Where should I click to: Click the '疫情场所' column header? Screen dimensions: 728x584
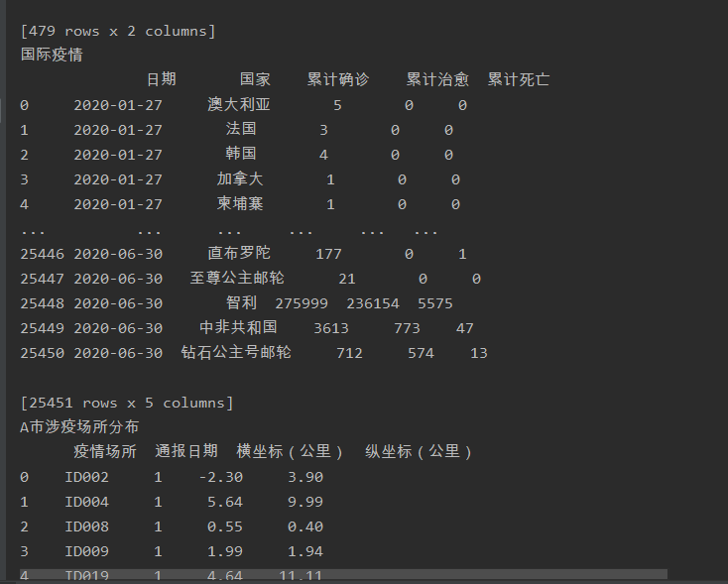[x=105, y=451]
